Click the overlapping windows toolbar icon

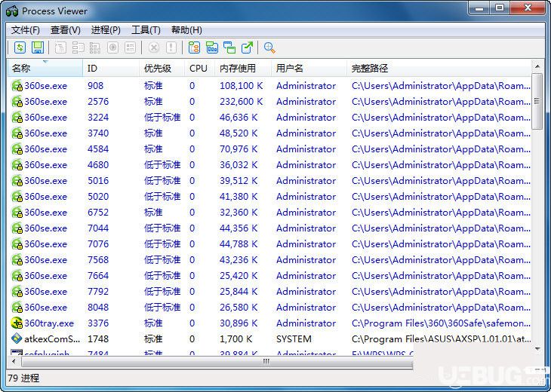tap(229, 47)
